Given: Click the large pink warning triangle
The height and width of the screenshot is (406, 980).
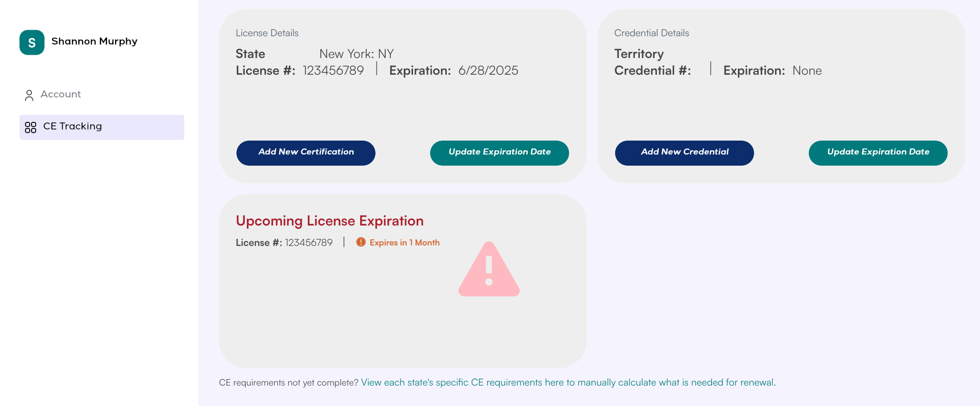Looking at the screenshot, I should (x=489, y=270).
